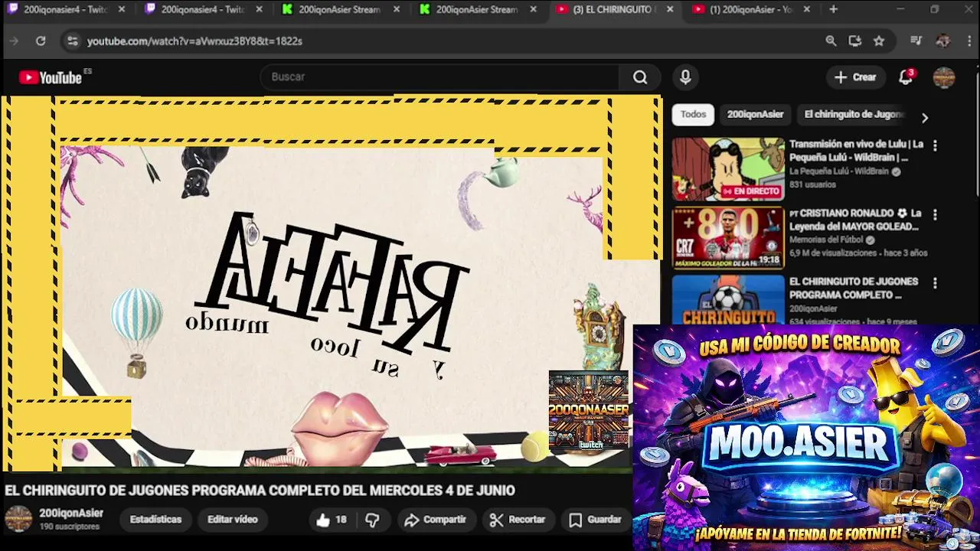Open El Chiringuito recommended video thumbnail
Viewport: 980px width, 551px height.
tap(728, 301)
